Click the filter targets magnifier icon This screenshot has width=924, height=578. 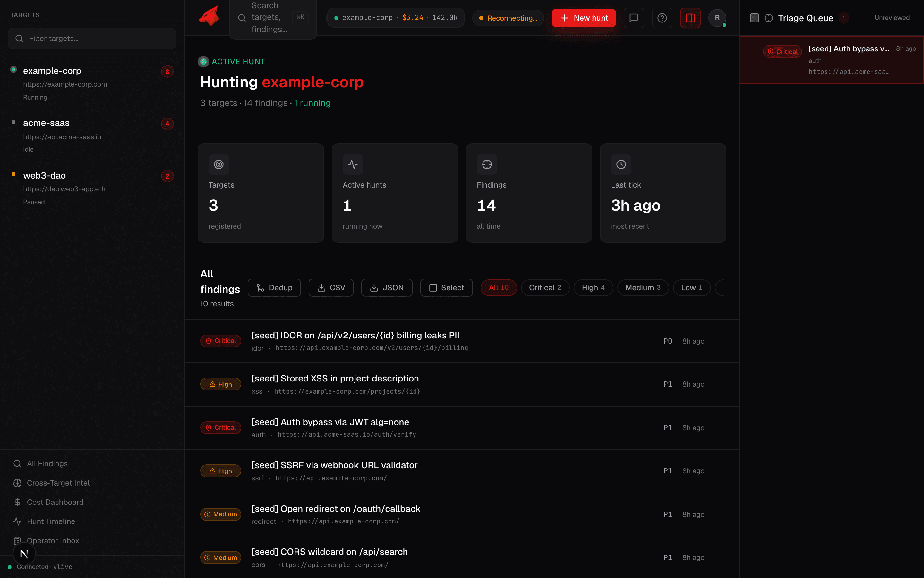[x=19, y=39]
